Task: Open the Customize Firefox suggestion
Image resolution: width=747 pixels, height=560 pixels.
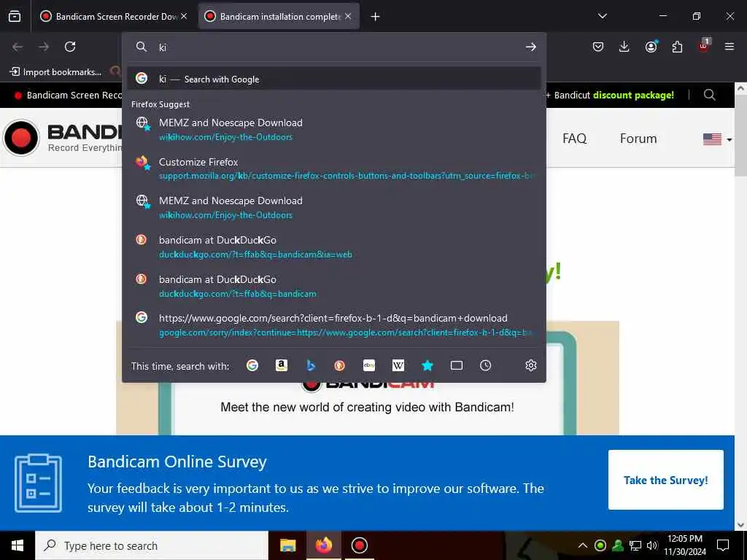Action: click(334, 168)
